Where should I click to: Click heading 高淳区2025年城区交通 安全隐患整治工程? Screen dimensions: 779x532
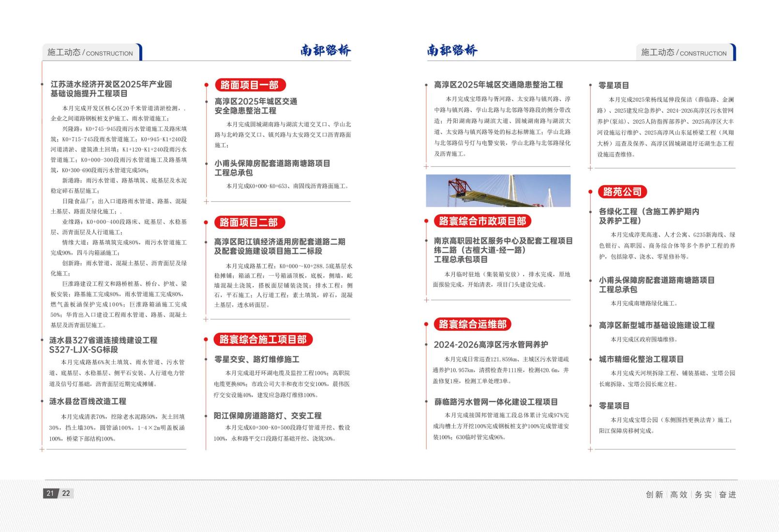pyautogui.click(x=256, y=106)
